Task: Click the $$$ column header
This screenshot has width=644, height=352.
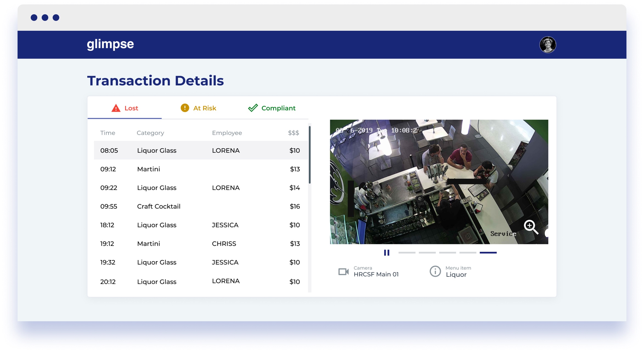Action: [293, 133]
